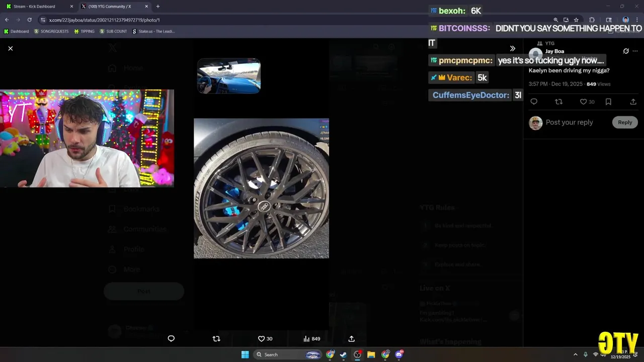Click the car interior driving photo
The width and height of the screenshot is (644, 362).
tap(229, 76)
